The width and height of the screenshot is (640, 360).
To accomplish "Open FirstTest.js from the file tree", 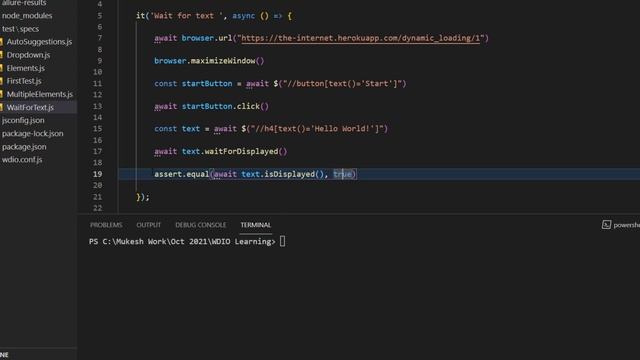I will tap(24, 81).
